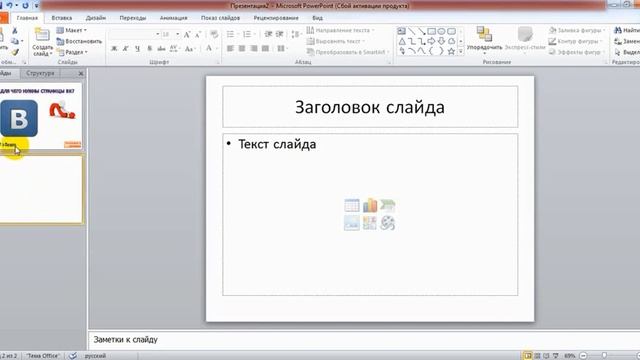Click the Undo arrow in quick access toolbar
This screenshot has height=360, width=640.
point(9,5)
